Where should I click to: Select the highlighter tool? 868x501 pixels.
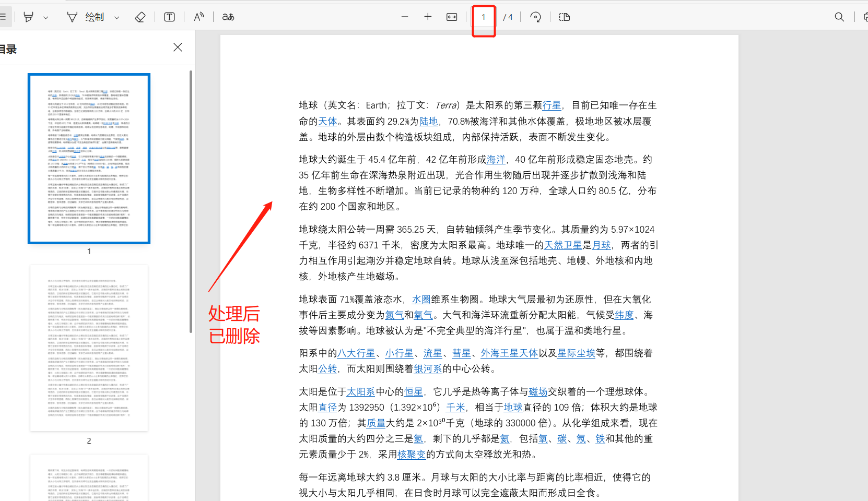pyautogui.click(x=29, y=17)
